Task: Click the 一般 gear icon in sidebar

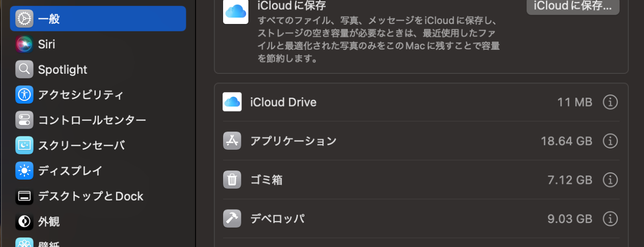Action: (24, 19)
